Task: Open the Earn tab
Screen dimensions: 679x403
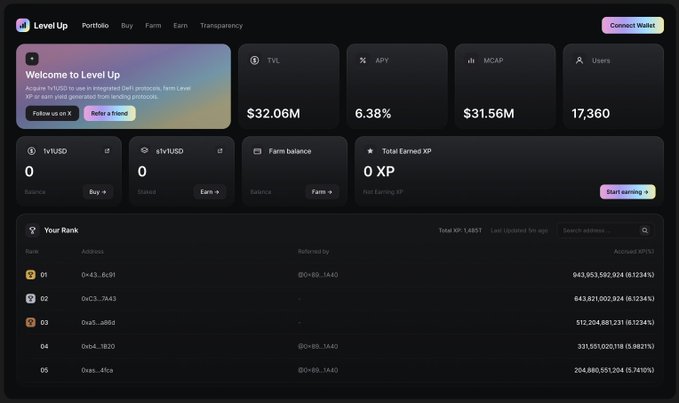Action: (x=181, y=26)
